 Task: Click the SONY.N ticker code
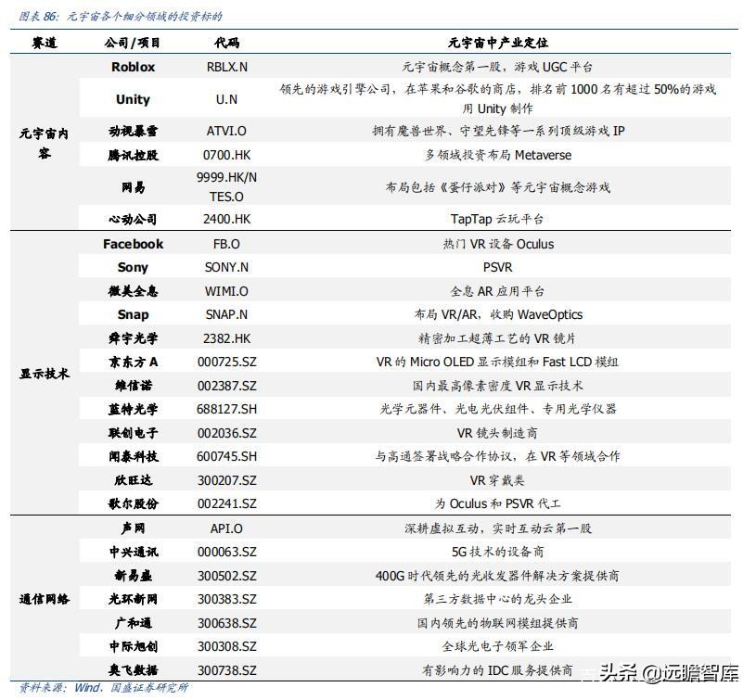(x=226, y=267)
